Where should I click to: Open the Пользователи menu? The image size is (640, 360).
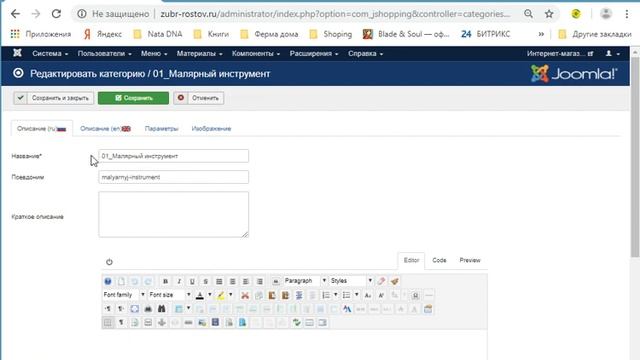click(104, 53)
